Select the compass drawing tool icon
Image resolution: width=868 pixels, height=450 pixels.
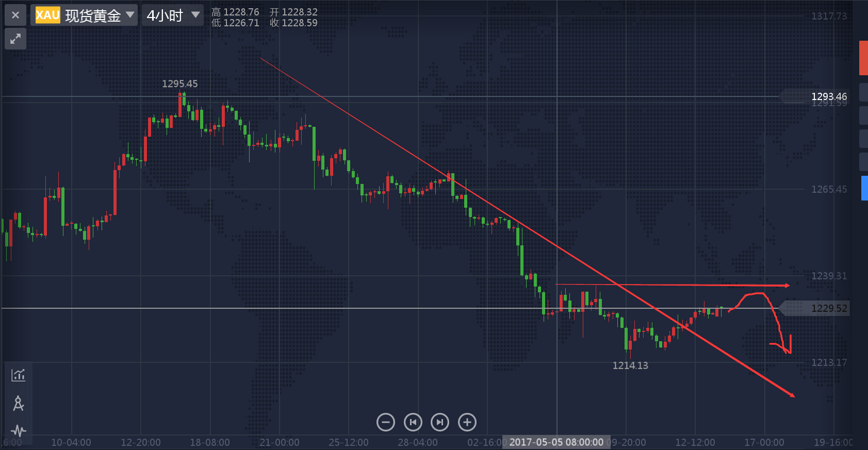pos(19,403)
